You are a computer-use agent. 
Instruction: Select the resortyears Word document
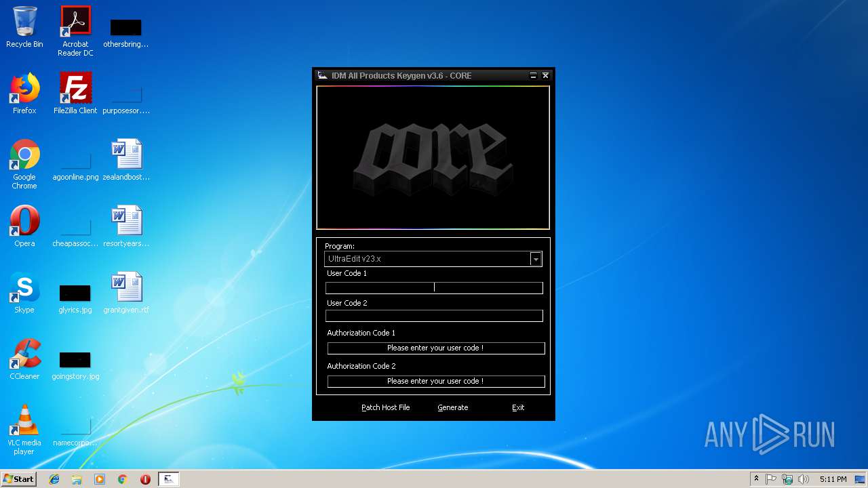[126, 226]
